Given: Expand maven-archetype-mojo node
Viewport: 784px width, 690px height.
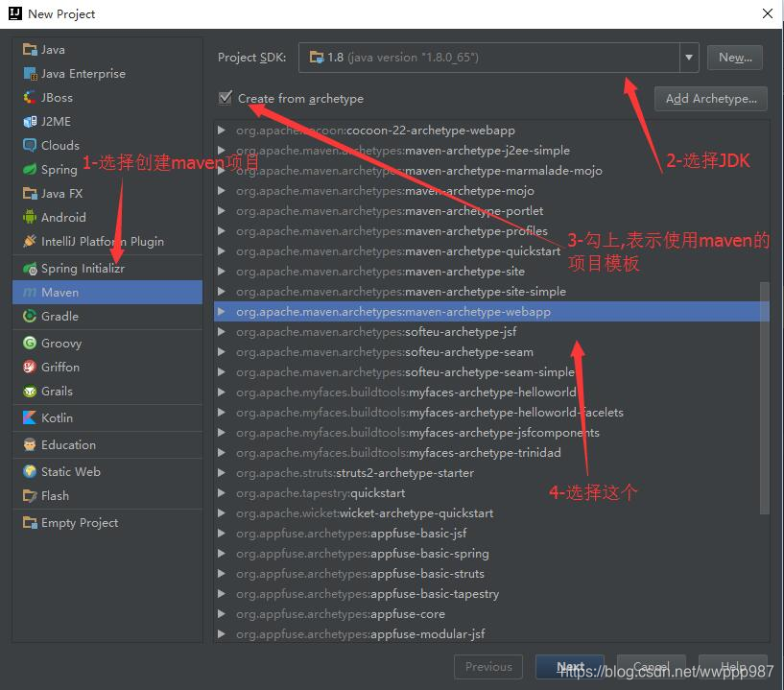Looking at the screenshot, I should point(221,191).
